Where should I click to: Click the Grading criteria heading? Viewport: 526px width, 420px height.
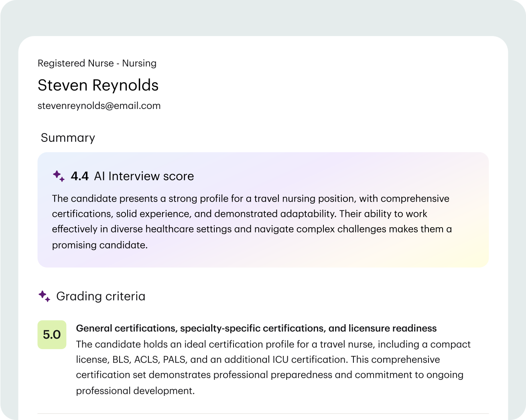[x=101, y=296]
